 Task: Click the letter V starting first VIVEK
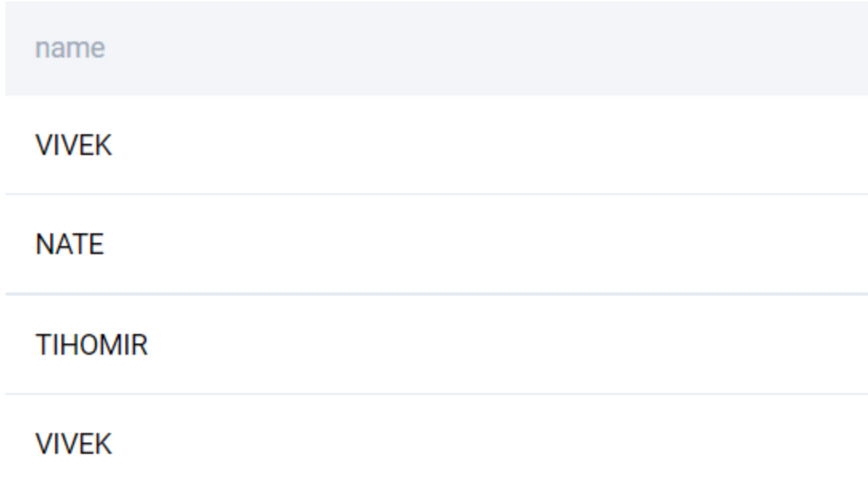pos(43,146)
